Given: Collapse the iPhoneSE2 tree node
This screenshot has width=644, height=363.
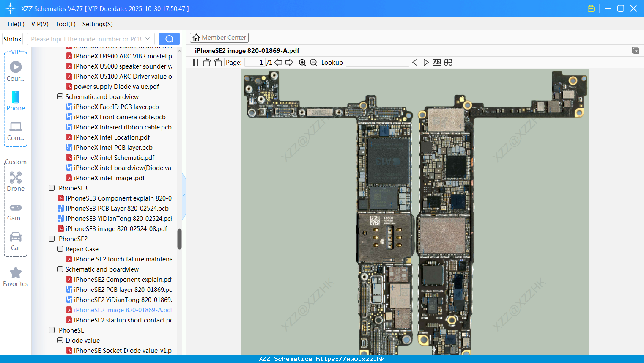Looking at the screenshot, I should click(x=52, y=239).
